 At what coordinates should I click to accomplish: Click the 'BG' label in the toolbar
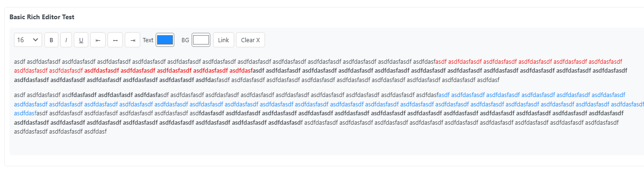(x=185, y=40)
